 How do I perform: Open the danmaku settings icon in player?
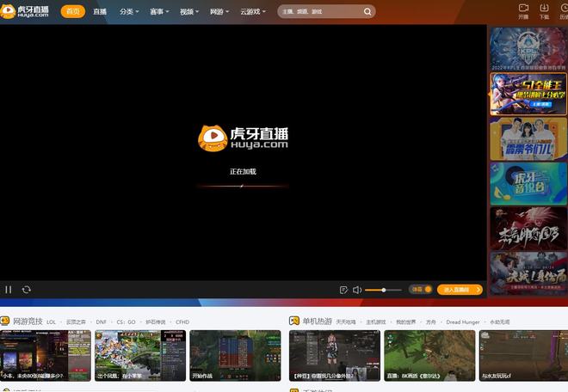[343, 290]
